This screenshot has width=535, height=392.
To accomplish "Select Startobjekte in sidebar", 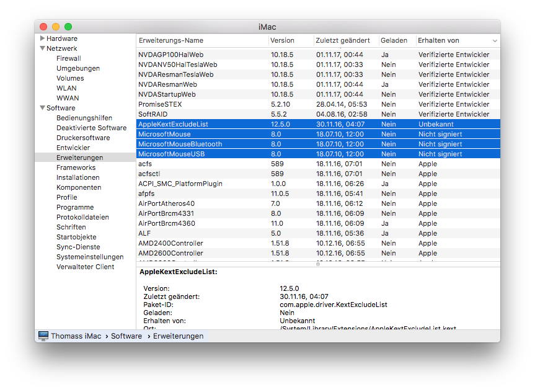I will point(76,237).
